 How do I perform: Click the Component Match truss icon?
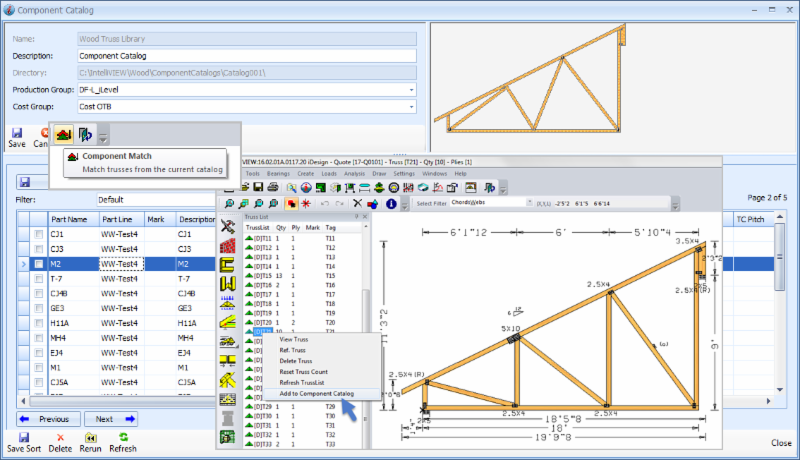(x=63, y=132)
